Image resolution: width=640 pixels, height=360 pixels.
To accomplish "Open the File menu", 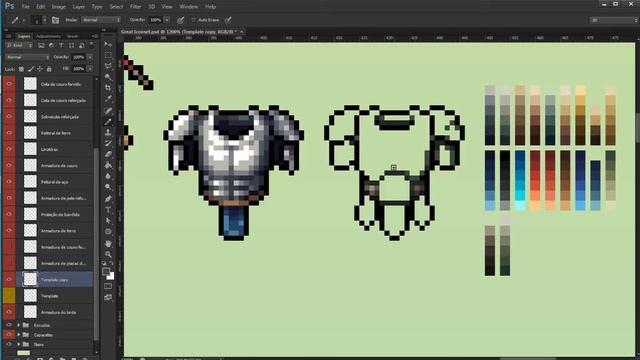I will [26, 7].
